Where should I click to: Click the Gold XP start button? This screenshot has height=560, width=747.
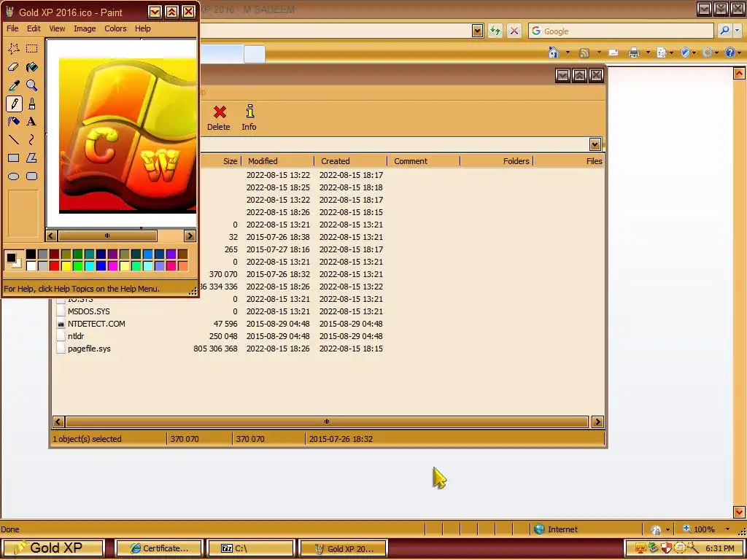(52, 548)
